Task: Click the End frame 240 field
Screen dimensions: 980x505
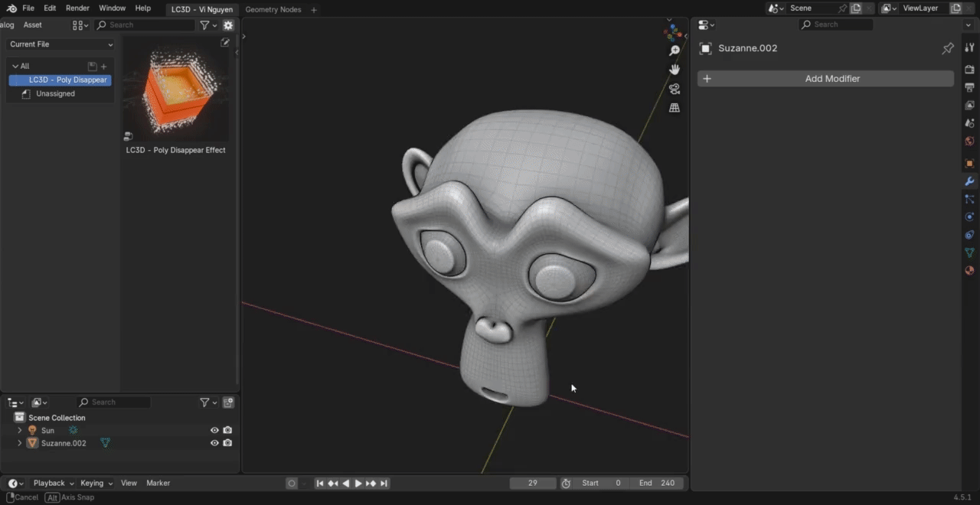Action: [x=657, y=484]
